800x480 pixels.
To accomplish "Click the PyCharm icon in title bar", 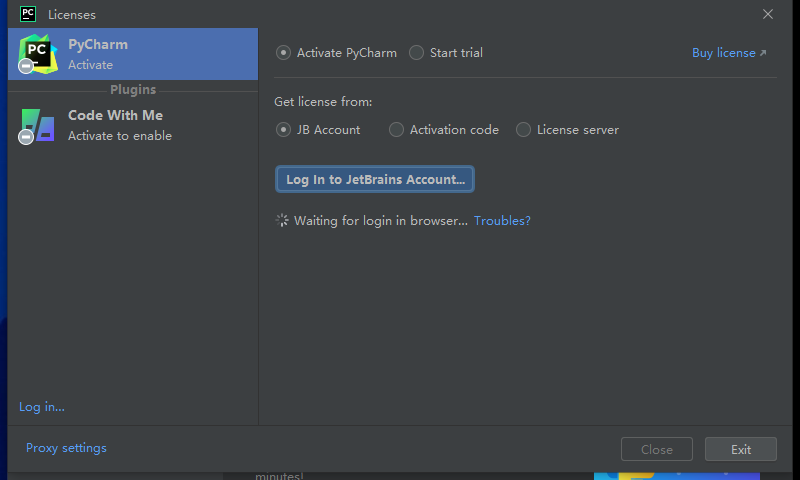I will 28,14.
